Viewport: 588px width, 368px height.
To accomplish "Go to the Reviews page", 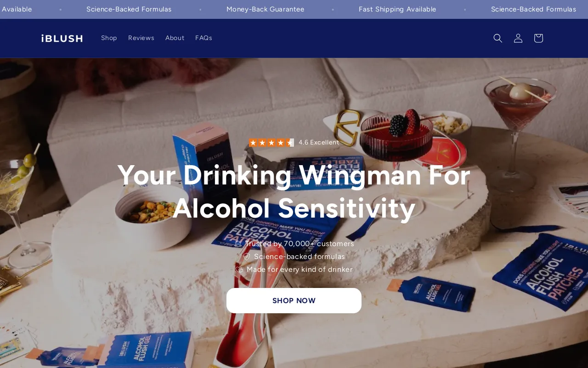I will tap(141, 38).
